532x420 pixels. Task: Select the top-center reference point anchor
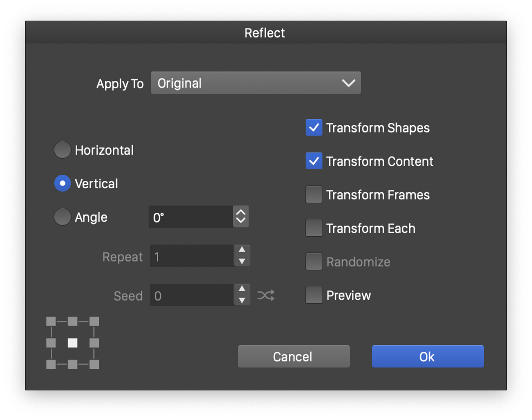(73, 321)
